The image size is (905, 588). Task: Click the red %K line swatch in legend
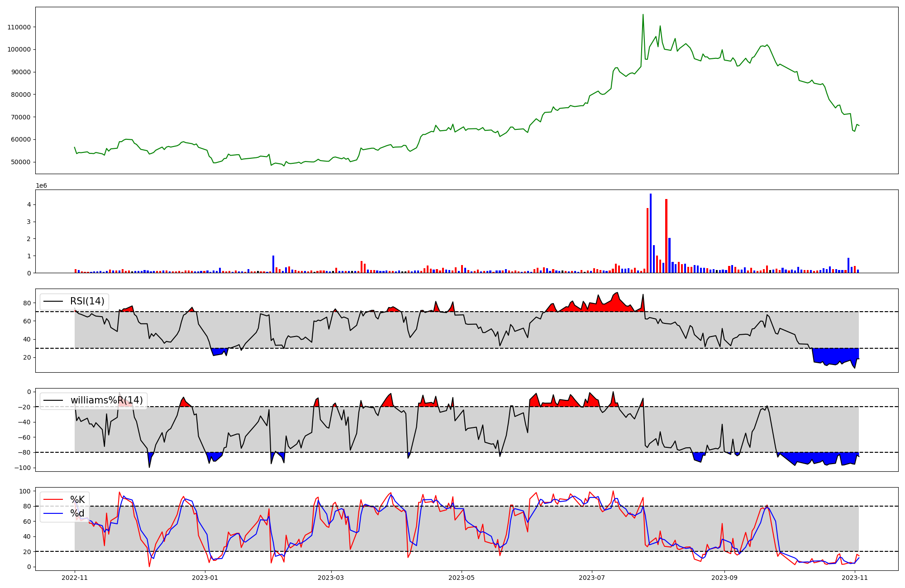click(53, 500)
